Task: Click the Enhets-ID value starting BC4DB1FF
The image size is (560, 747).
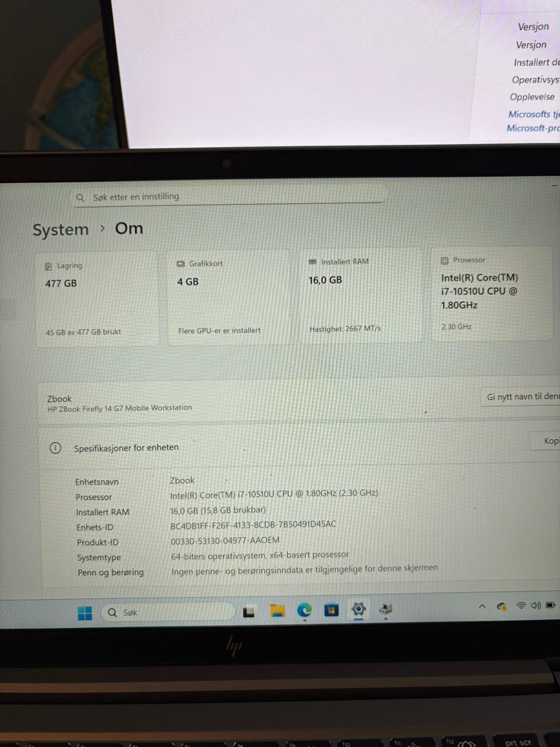Action: coord(253,525)
